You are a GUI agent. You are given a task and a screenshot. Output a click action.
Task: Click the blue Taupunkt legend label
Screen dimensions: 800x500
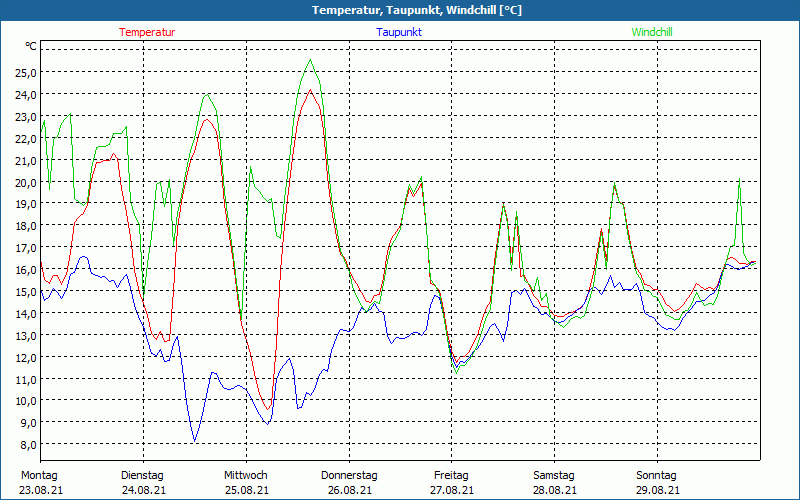[x=399, y=32]
